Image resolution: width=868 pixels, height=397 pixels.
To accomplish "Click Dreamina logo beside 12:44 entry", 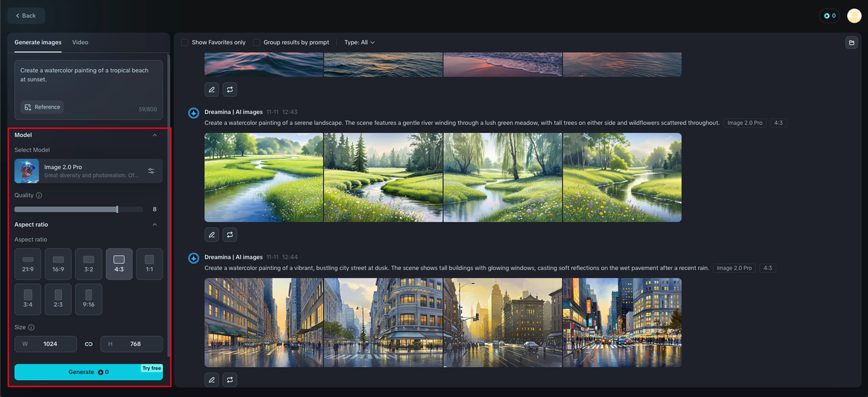I will (193, 258).
